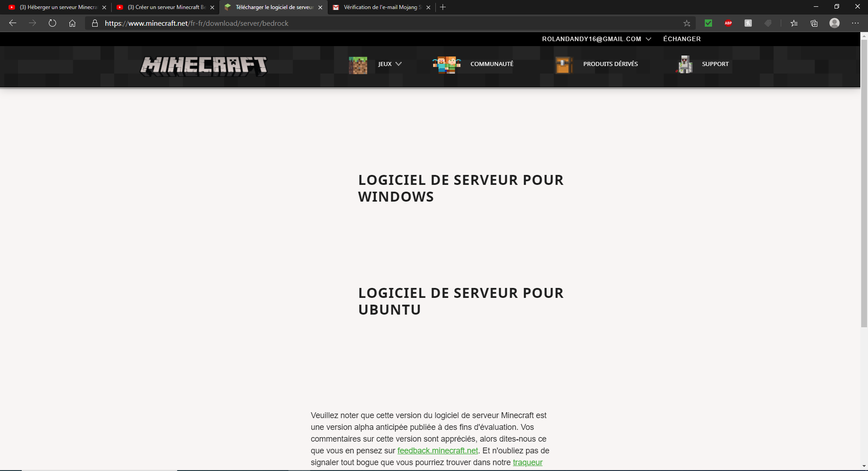Open the green checkmark extension
Viewport: 868px width, 471px height.
(708, 23)
